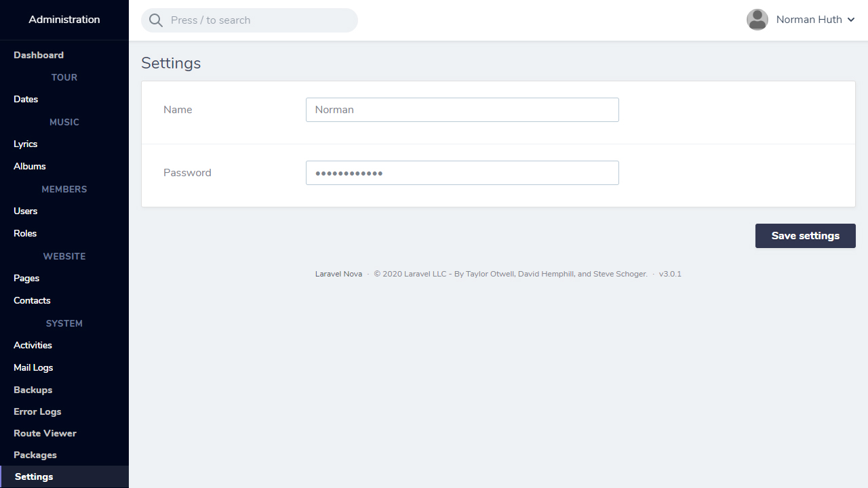This screenshot has width=868, height=488.
Task: Click the Name input field
Action: point(462,110)
